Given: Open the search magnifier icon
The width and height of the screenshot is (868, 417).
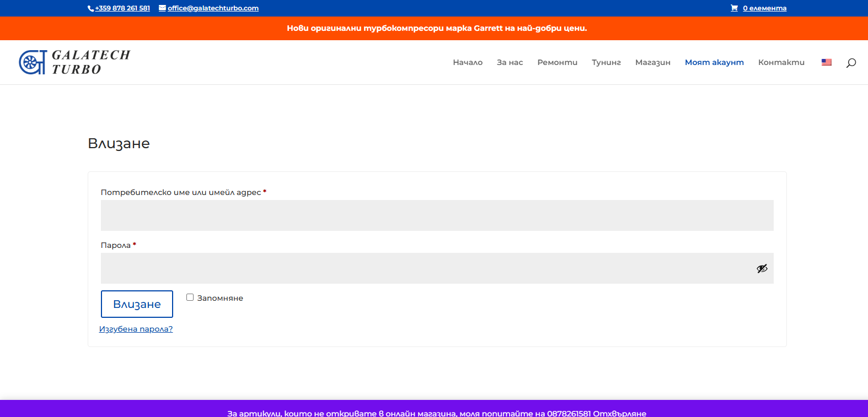Looking at the screenshot, I should [851, 63].
